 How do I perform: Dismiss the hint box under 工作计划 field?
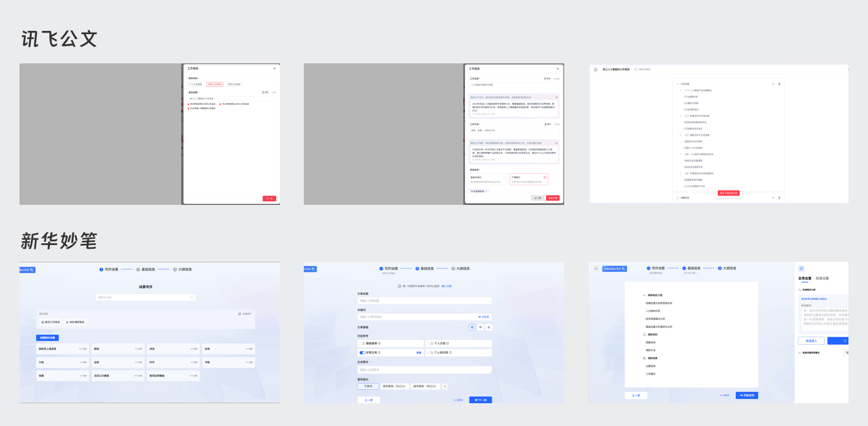[x=556, y=143]
